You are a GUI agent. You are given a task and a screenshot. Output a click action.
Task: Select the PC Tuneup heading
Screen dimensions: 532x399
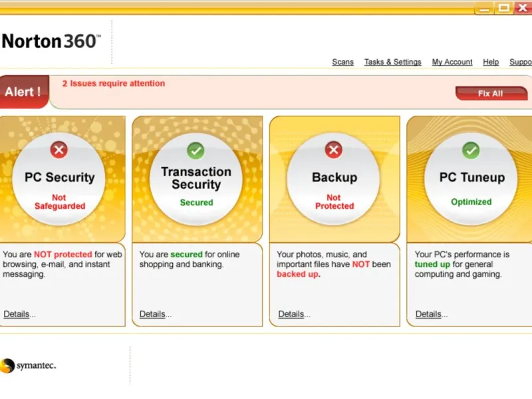coord(472,177)
